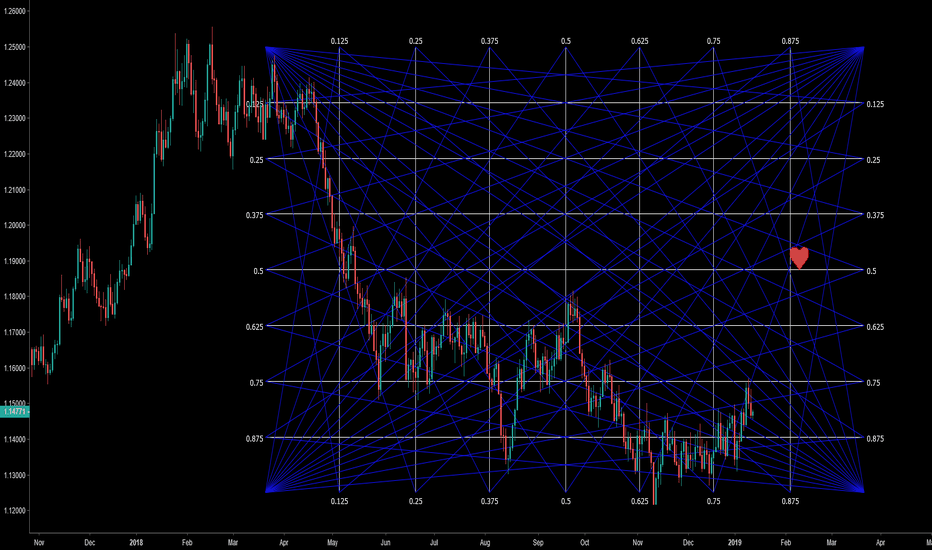This screenshot has width=932, height=550.
Task: Click the 2018 label on the time axis
Action: 136,542
